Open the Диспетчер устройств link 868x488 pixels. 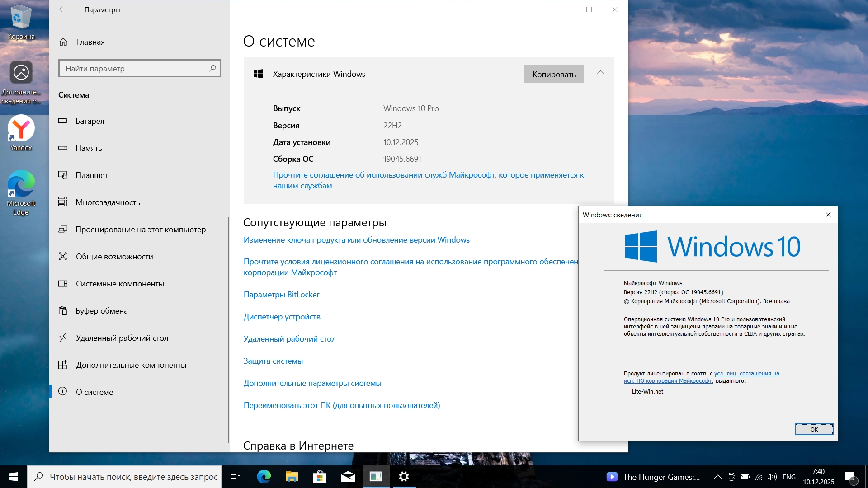click(x=282, y=317)
